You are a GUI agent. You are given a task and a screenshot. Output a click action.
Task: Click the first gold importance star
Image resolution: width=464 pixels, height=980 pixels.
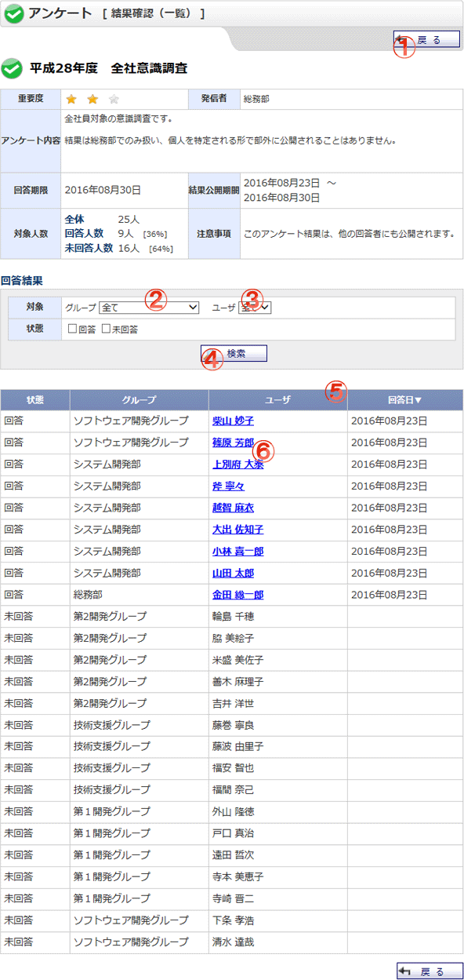click(x=71, y=99)
